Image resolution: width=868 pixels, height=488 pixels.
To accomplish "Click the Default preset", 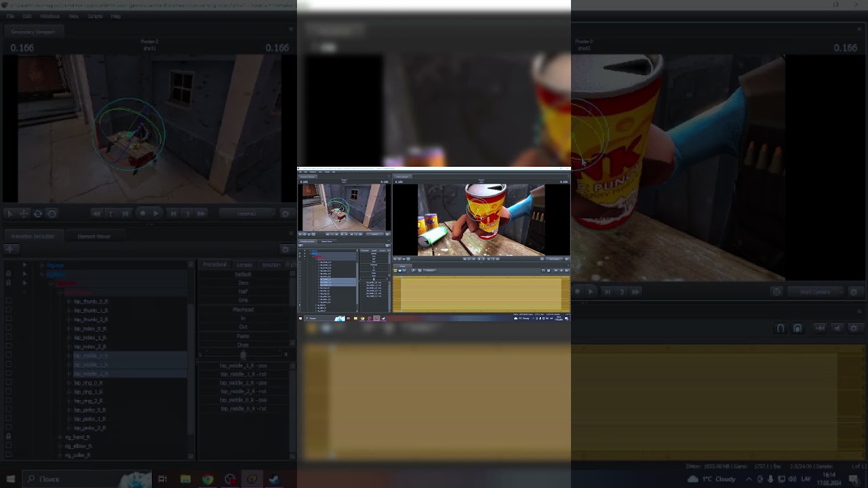I will pos(243,274).
